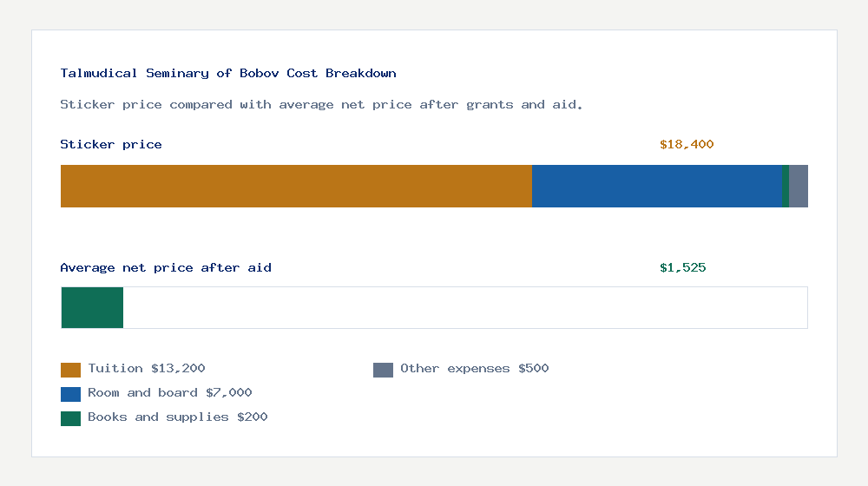Viewport: 868px width, 486px height.
Task: Click the Other expenses gray swatch
Action: tap(383, 370)
